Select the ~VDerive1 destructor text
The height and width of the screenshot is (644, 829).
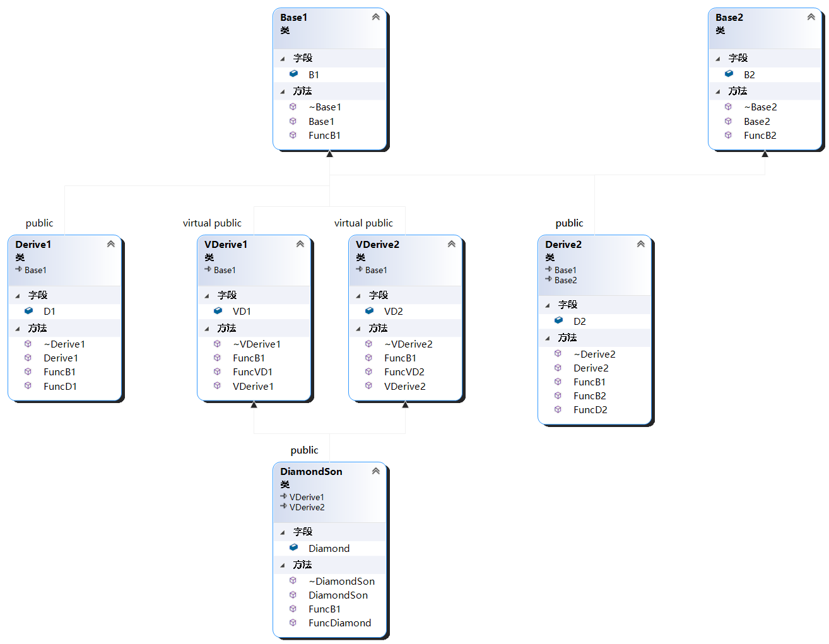257,344
